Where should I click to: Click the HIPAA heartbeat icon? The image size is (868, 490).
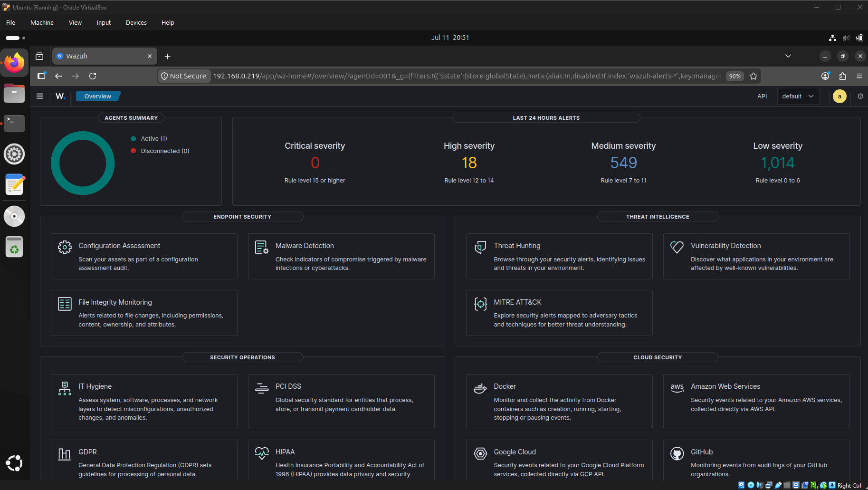262,453
